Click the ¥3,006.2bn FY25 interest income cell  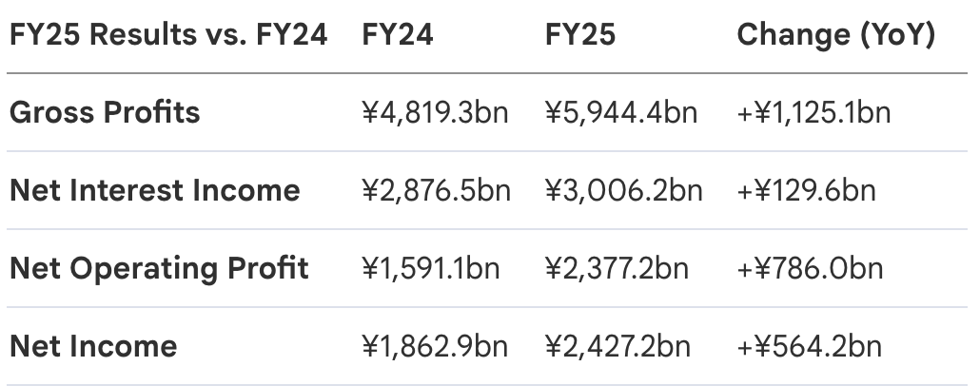click(624, 190)
